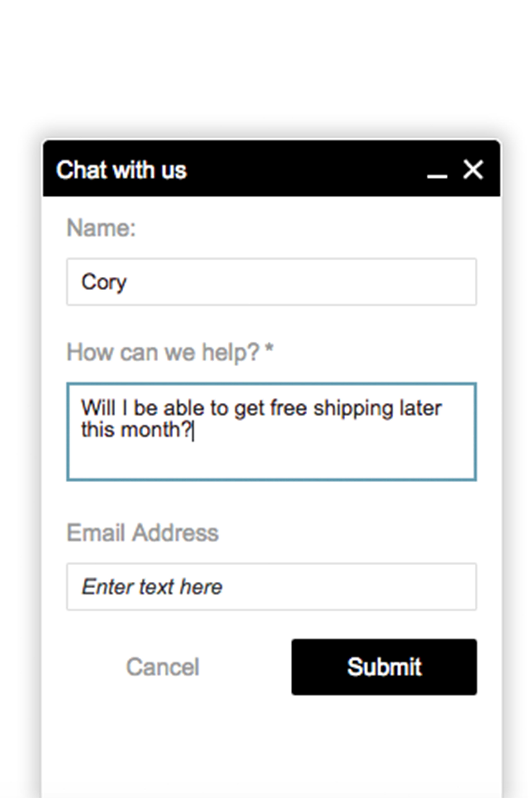Click the Email Address input box
Viewport: 532px width, 798px height.
(x=271, y=587)
